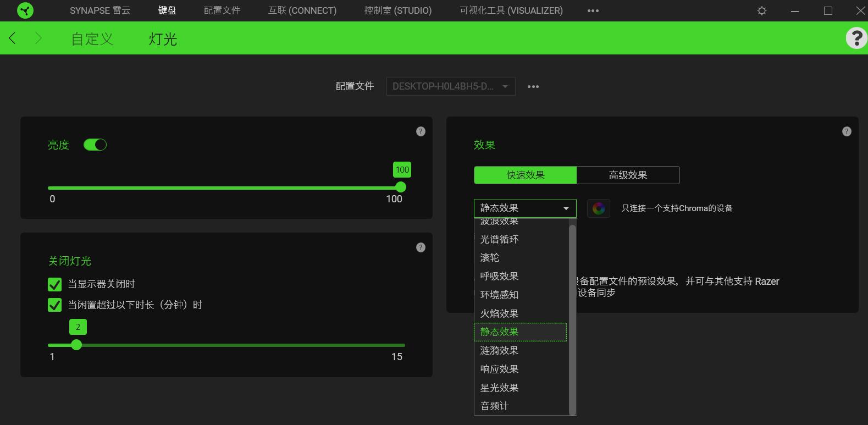868x425 pixels.
Task: Choose highlighted 静态效果 in the list
Action: (x=521, y=332)
